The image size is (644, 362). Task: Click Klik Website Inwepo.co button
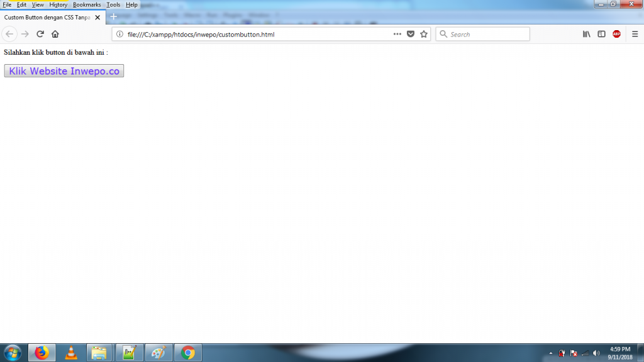[64, 70]
